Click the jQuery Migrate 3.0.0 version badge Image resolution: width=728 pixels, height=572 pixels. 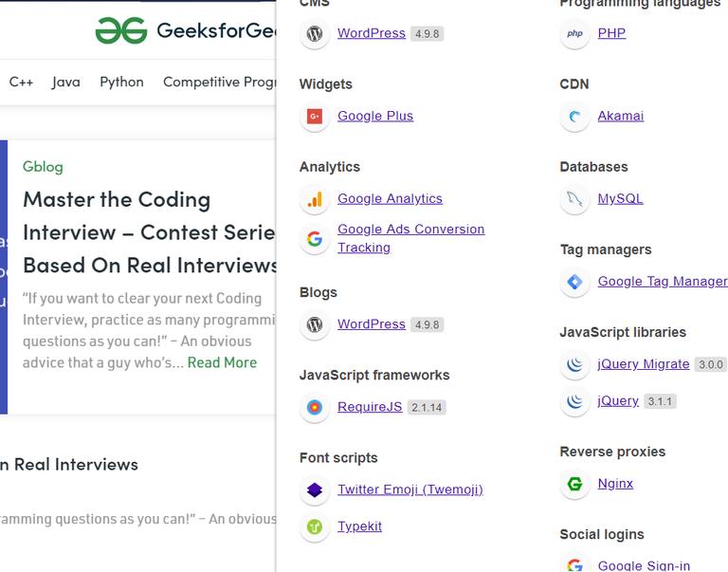pyautogui.click(x=711, y=365)
